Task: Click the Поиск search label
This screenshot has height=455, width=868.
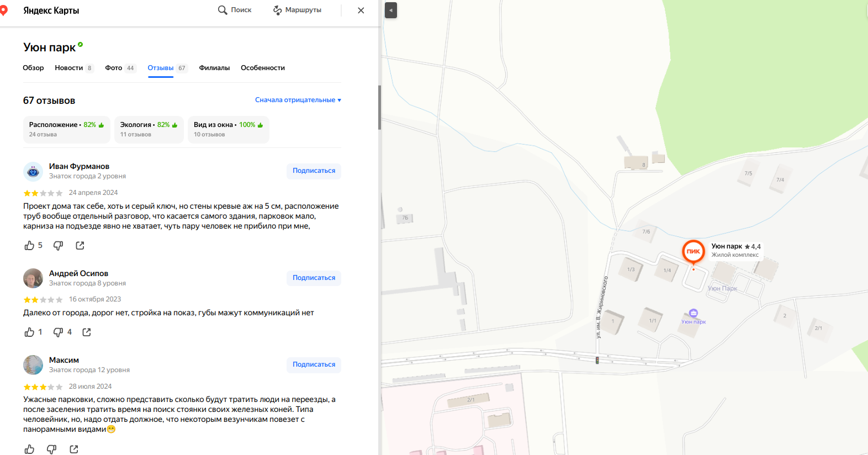Action: coord(241,10)
